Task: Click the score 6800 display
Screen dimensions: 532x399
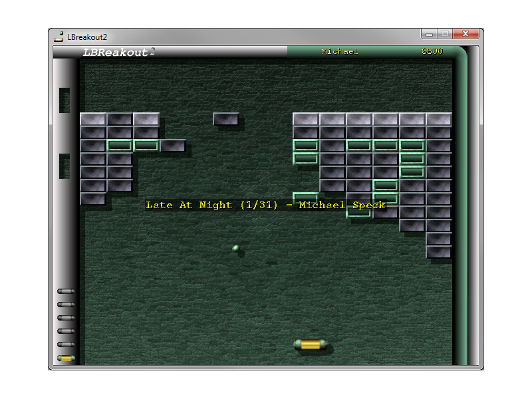Action: (x=432, y=51)
